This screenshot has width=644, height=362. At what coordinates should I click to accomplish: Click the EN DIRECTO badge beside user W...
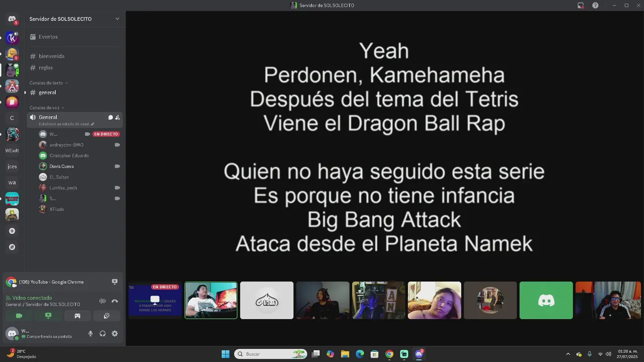(106, 134)
